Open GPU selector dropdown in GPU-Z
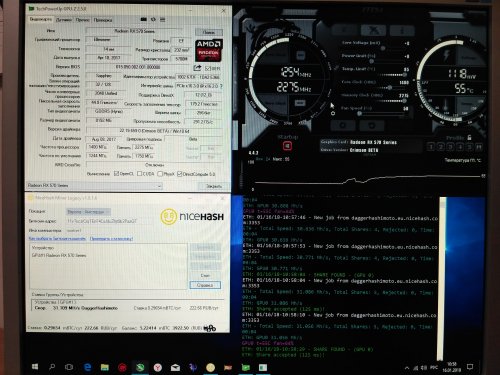 [x=94, y=185]
